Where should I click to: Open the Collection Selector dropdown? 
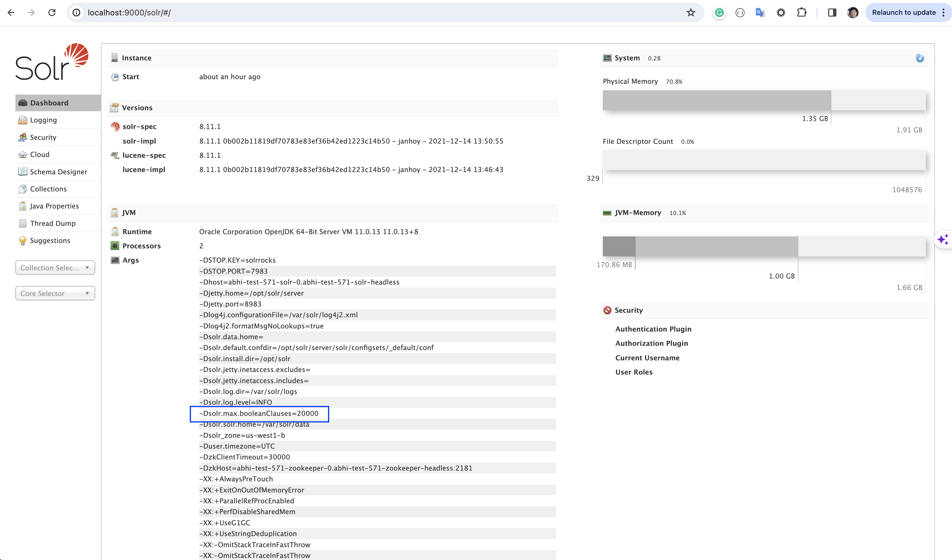[55, 268]
